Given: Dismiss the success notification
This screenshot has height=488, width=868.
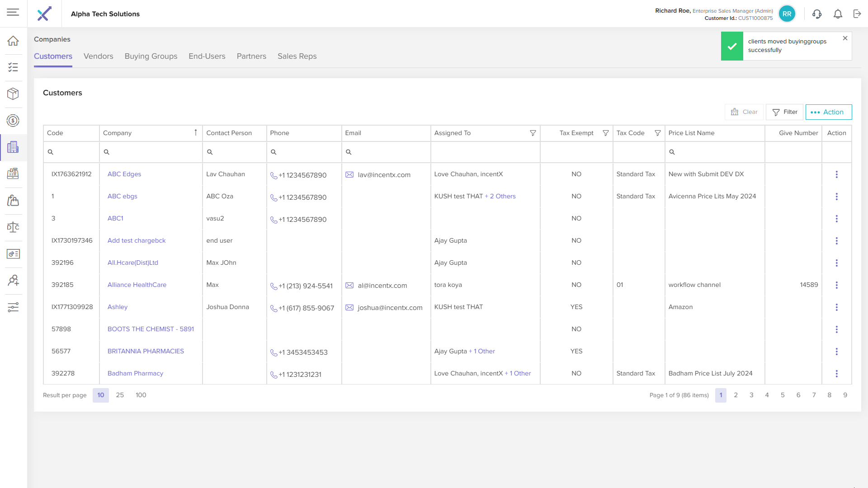Looking at the screenshot, I should 845,38.
